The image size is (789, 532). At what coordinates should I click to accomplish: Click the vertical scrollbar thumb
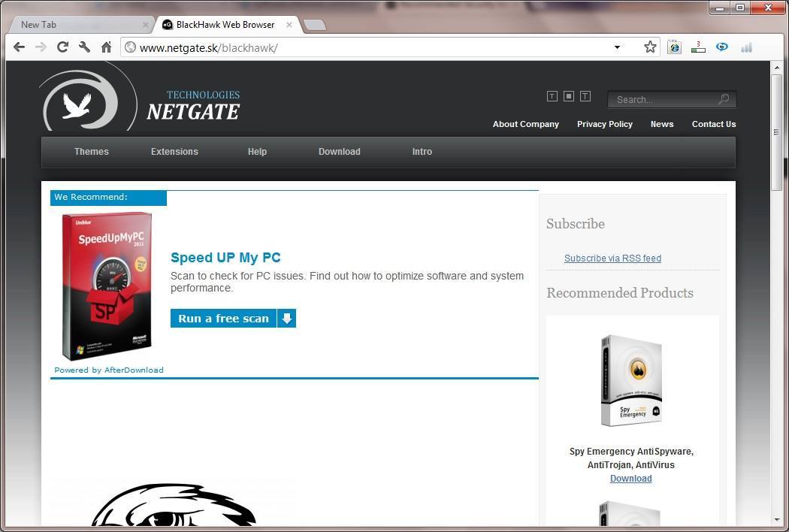point(777,132)
